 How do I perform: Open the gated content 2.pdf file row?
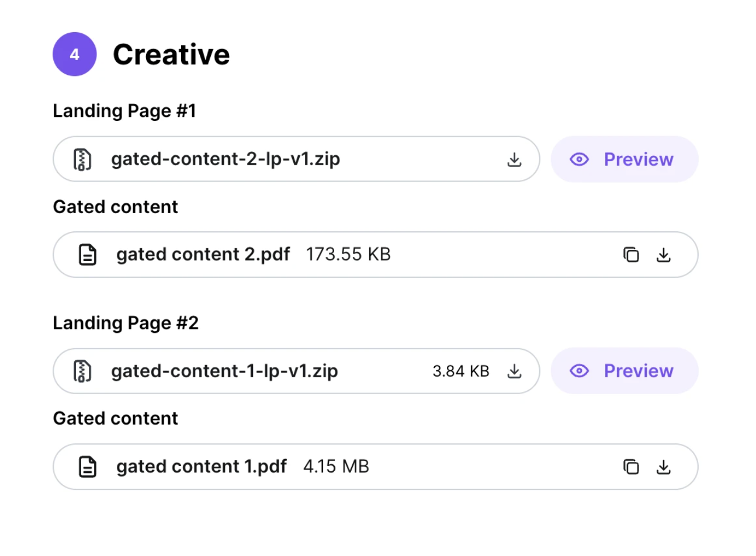pyautogui.click(x=376, y=255)
